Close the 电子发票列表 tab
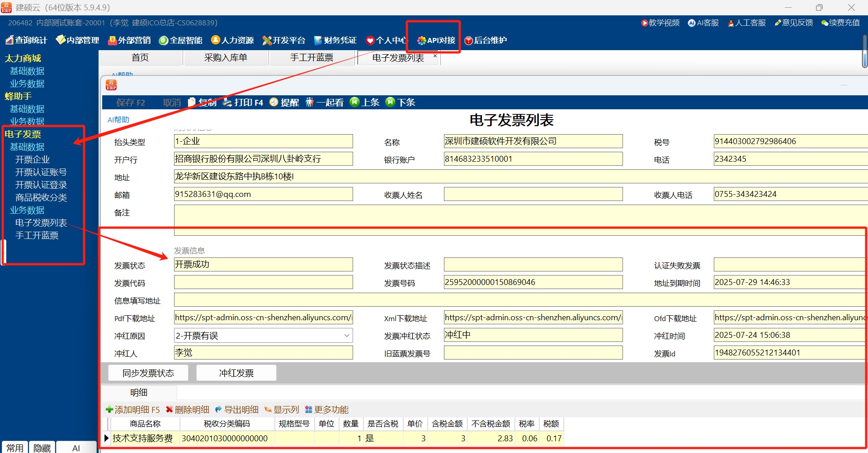This screenshot has width=868, height=453. click(435, 56)
